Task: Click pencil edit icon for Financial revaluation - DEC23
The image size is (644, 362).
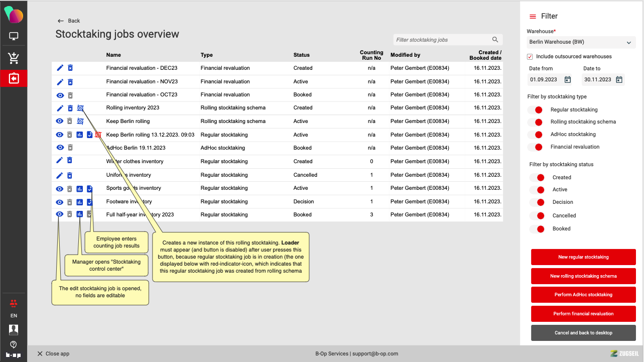Action: (x=60, y=68)
